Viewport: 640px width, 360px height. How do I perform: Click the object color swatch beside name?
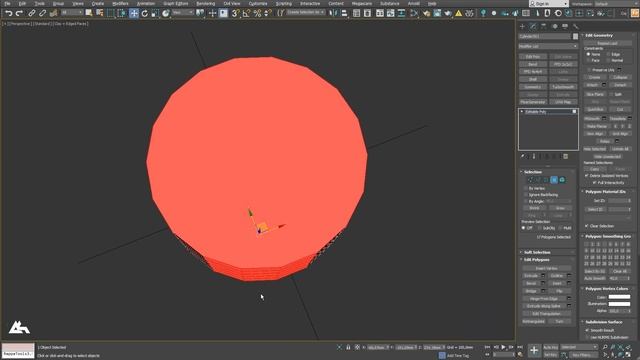coord(576,36)
